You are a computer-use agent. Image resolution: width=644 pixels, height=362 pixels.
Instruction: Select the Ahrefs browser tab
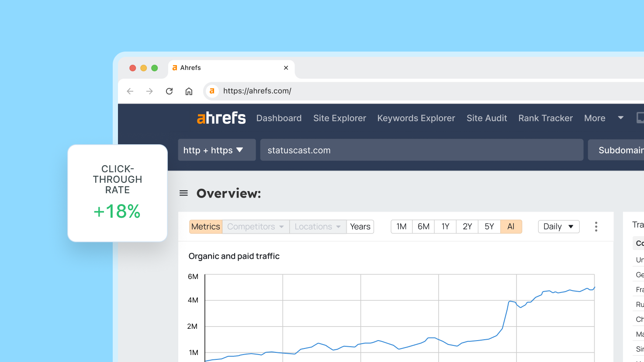[232, 68]
